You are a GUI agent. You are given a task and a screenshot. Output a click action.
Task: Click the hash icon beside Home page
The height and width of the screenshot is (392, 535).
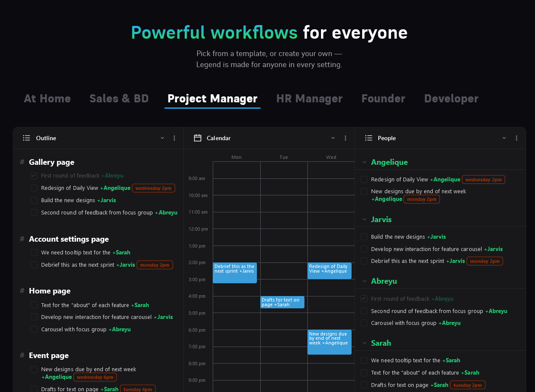tap(22, 290)
